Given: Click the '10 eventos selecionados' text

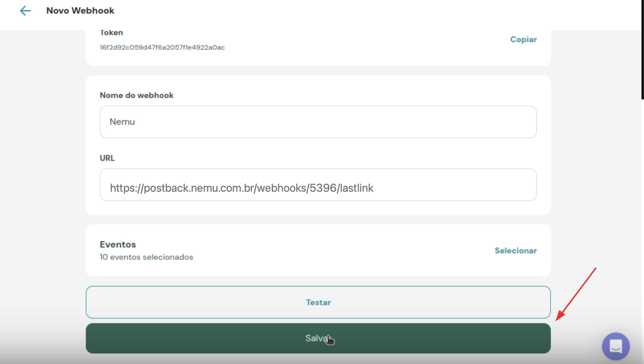Looking at the screenshot, I should pyautogui.click(x=146, y=257).
